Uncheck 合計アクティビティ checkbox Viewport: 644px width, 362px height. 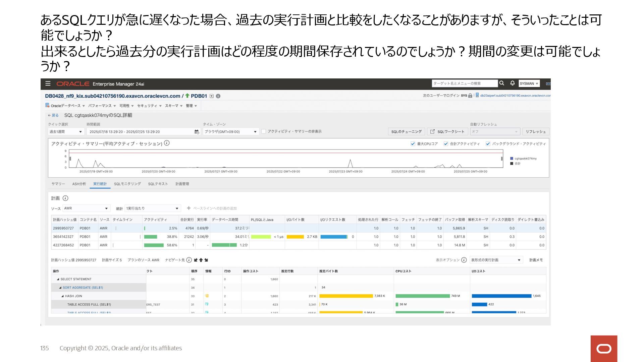point(446,144)
